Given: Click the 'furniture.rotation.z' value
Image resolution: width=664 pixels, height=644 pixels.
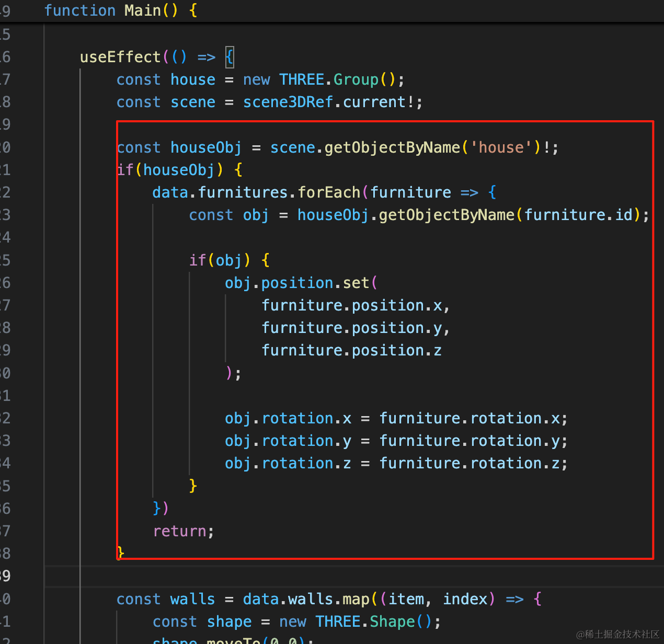Looking at the screenshot, I should tap(470, 463).
